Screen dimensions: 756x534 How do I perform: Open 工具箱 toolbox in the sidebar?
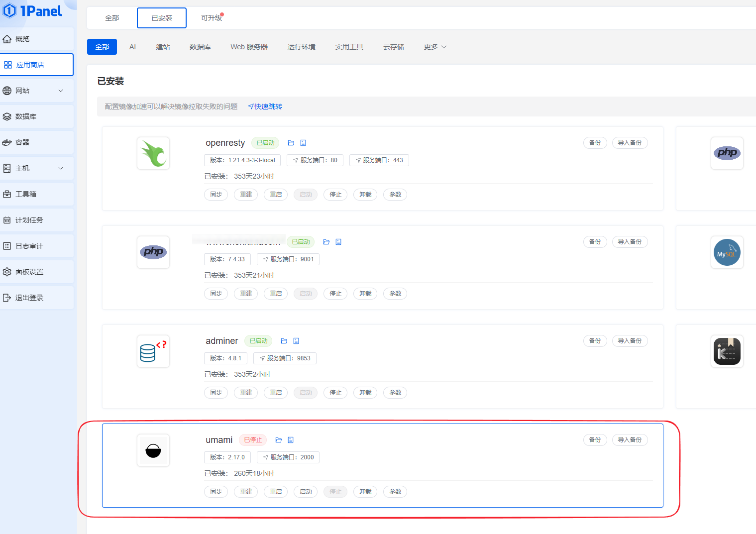click(x=37, y=194)
